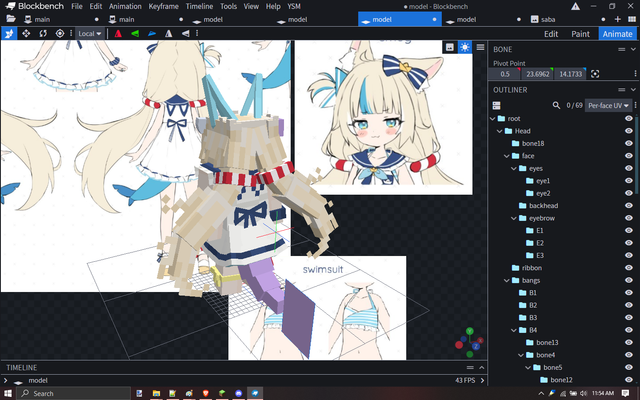This screenshot has height=400, width=640.
Task: Open the Timeline menu
Action: (199, 6)
